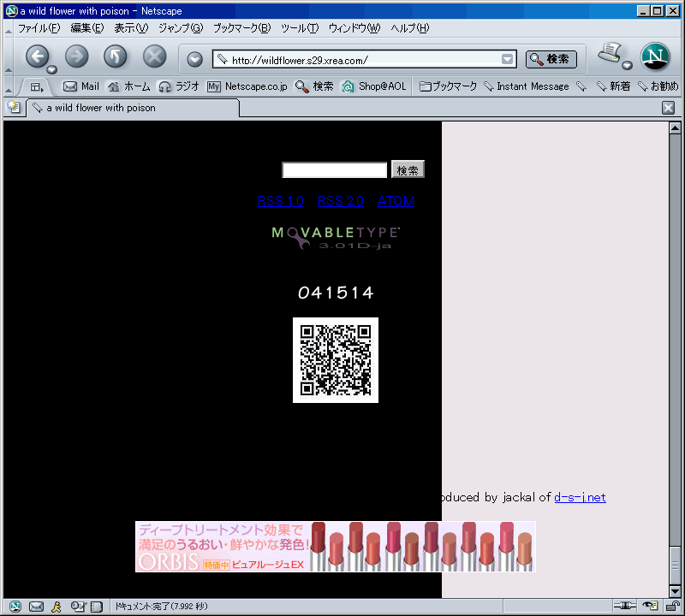This screenshot has height=616, width=685.
Task: Open the お勧め bookmark
Action: coord(658,86)
